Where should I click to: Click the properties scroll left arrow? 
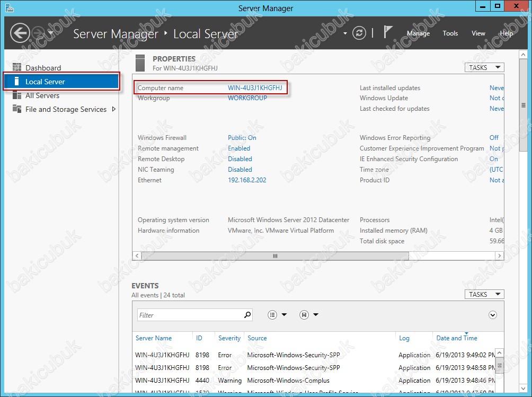point(137,256)
